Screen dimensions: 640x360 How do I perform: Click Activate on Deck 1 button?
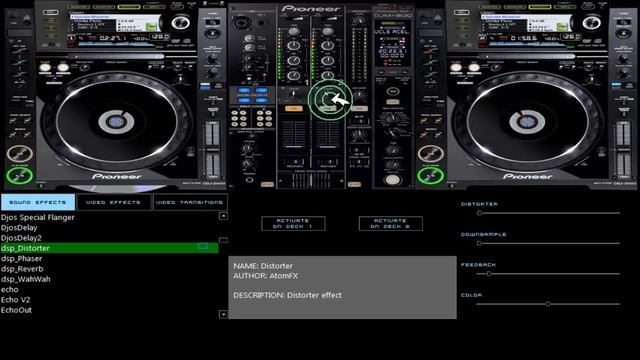(293, 224)
